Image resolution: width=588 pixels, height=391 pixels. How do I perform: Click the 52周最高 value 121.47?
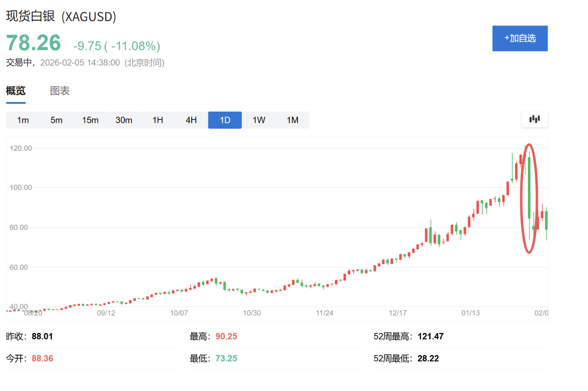click(430, 336)
